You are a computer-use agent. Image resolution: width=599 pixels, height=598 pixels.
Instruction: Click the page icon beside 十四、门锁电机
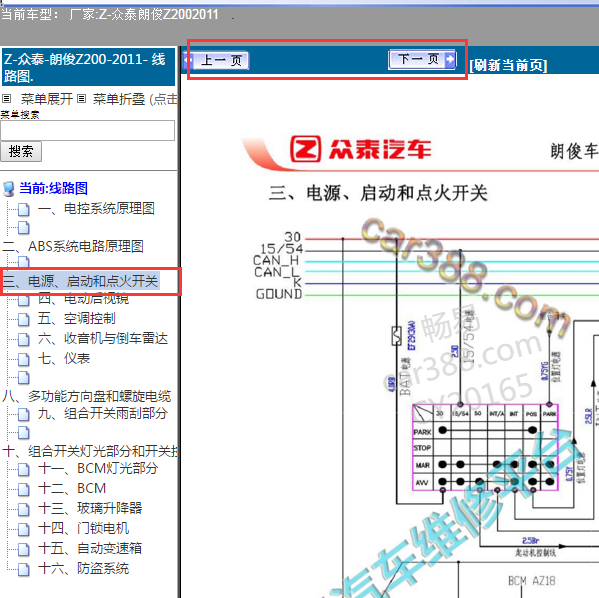pos(24,529)
